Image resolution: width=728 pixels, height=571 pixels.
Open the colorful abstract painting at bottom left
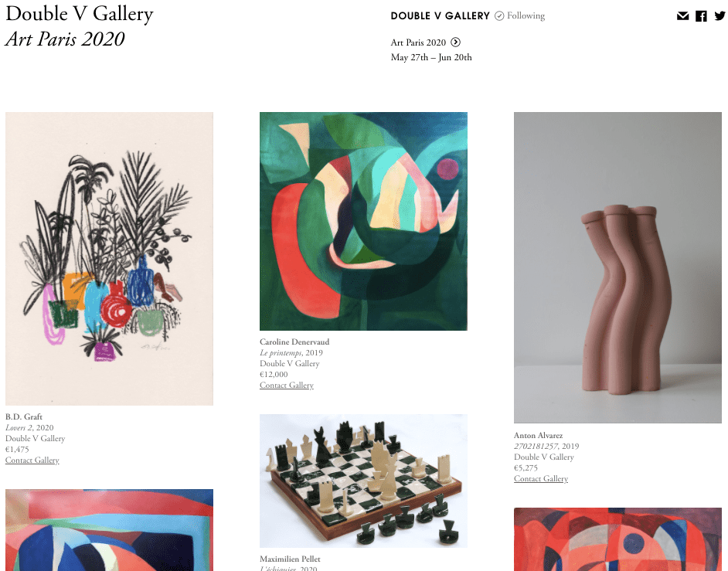pos(109,530)
